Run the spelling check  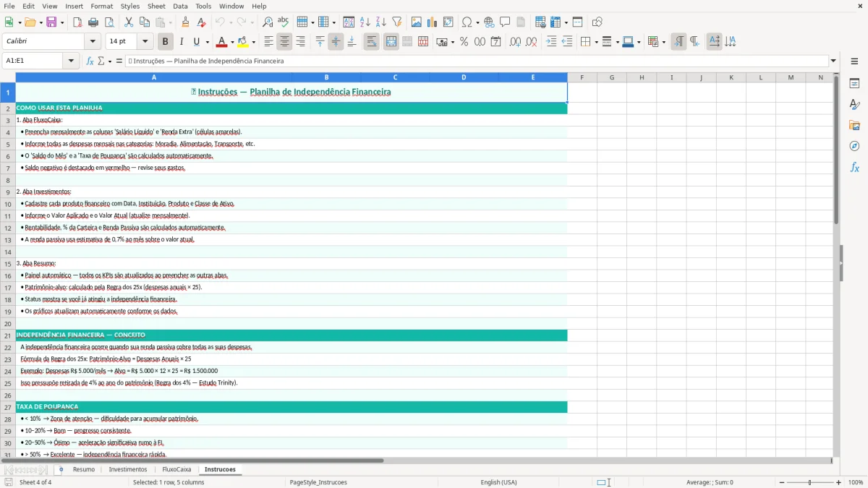284,22
